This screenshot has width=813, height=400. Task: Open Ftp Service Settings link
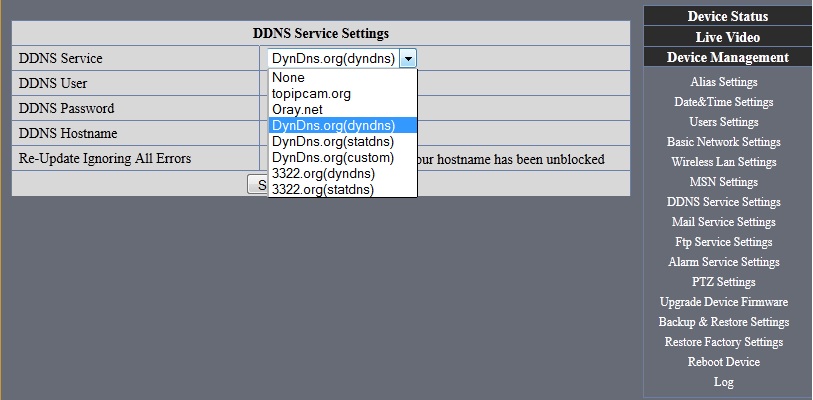click(724, 242)
